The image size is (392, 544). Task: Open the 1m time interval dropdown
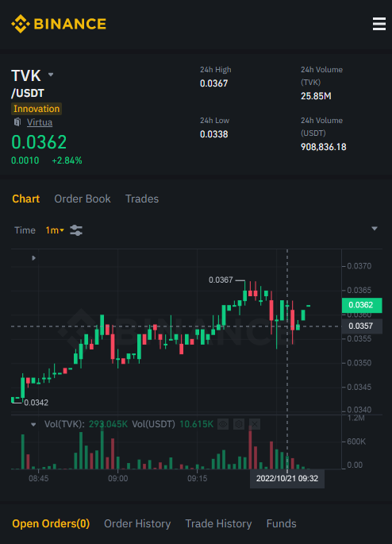point(55,230)
